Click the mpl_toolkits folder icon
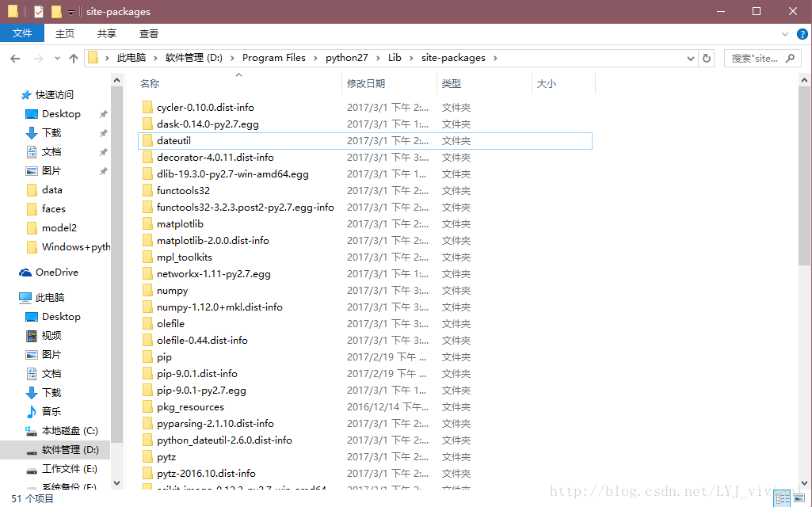The image size is (812, 507). click(147, 257)
